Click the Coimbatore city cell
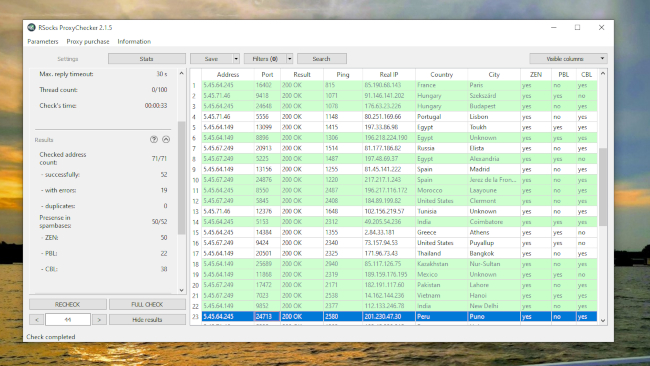Screen dimensions: 650x366 [x=494, y=222]
